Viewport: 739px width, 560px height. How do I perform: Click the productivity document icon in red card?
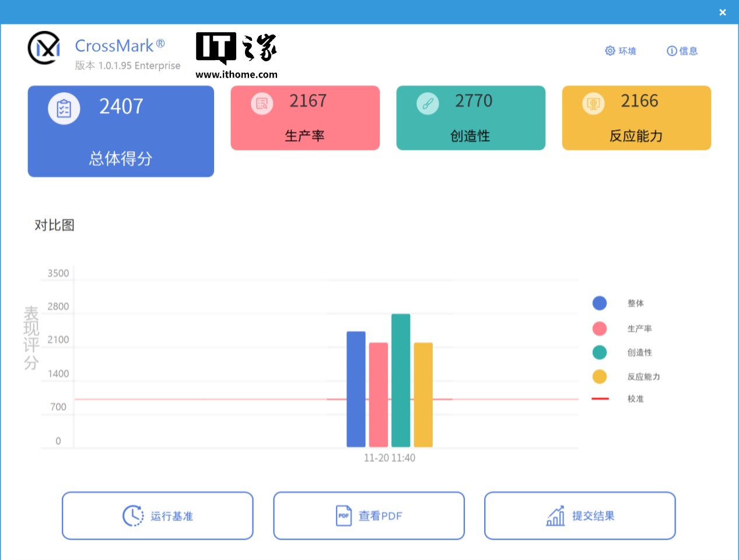point(262,104)
